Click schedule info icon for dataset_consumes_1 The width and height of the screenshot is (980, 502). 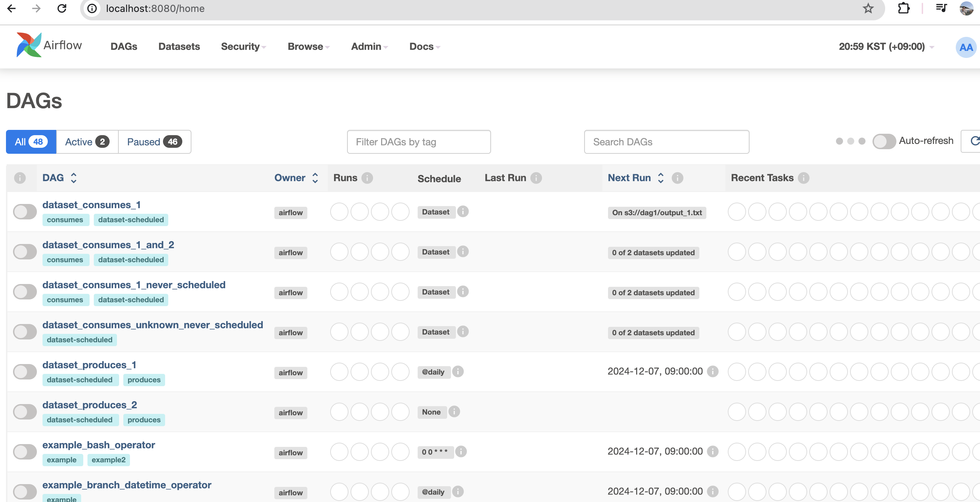tap(463, 211)
